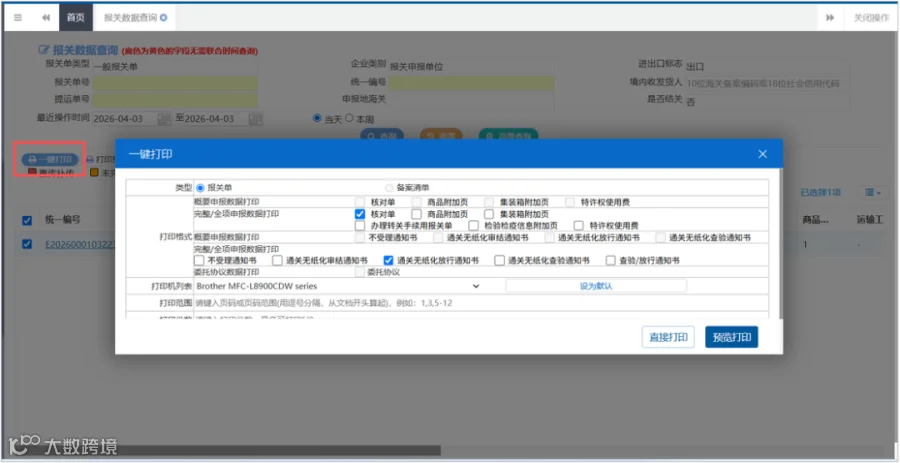Open the E2026000103223 record link

tap(80, 244)
